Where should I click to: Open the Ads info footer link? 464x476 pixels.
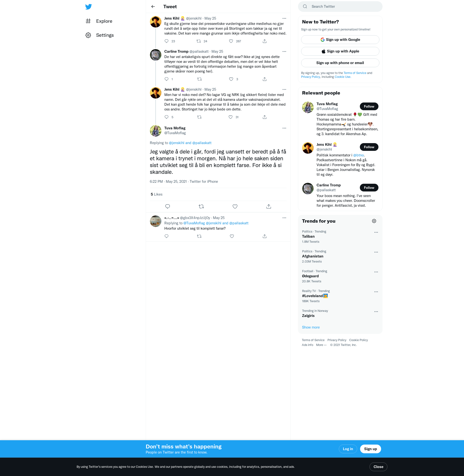[x=307, y=345]
